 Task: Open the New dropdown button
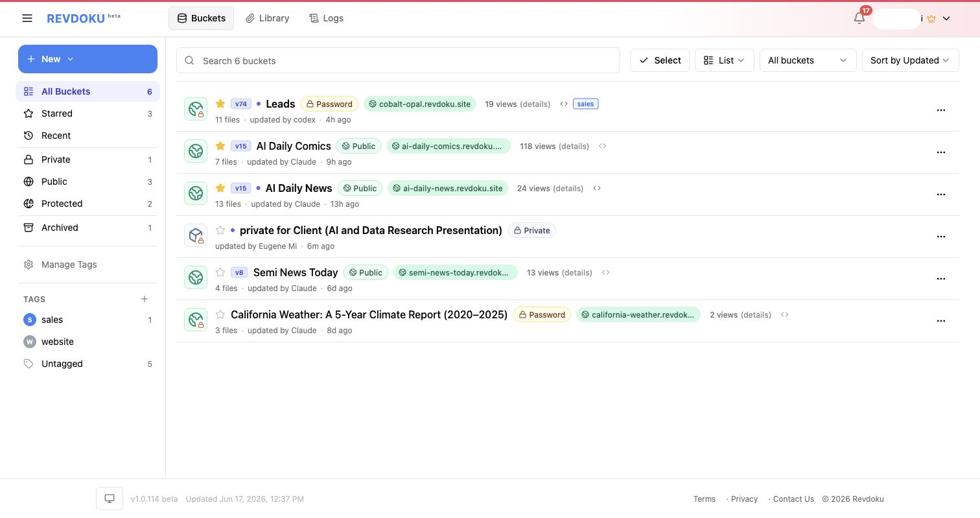87,59
